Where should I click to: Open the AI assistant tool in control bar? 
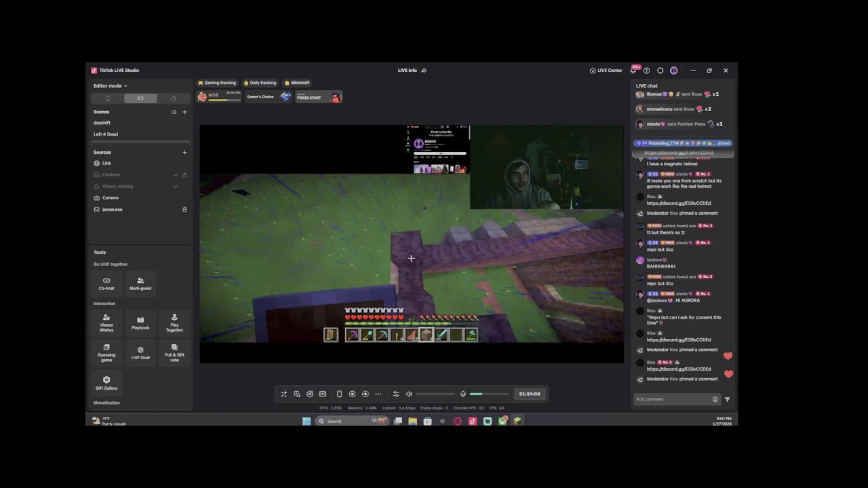(x=310, y=394)
